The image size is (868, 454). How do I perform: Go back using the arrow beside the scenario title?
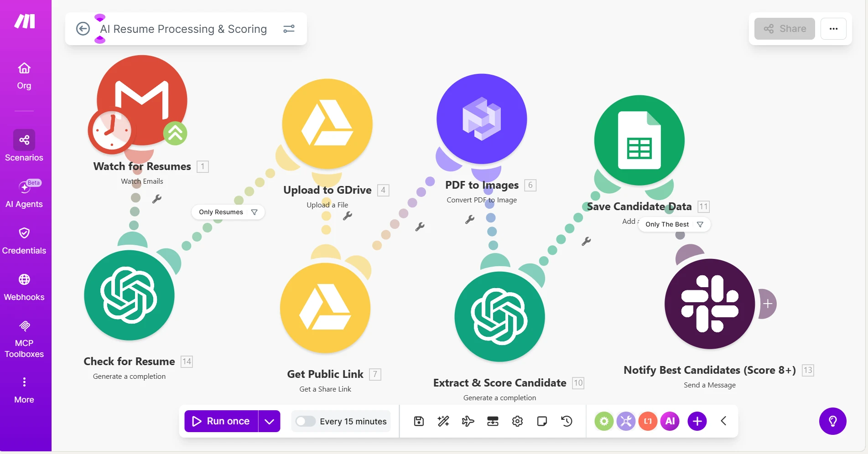click(x=83, y=29)
